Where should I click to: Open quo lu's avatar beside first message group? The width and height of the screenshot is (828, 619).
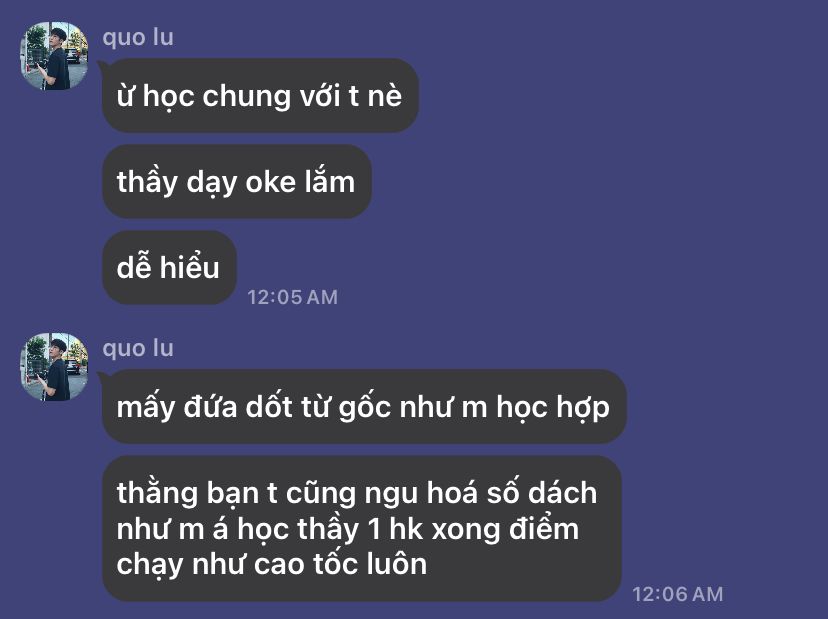[x=54, y=56]
